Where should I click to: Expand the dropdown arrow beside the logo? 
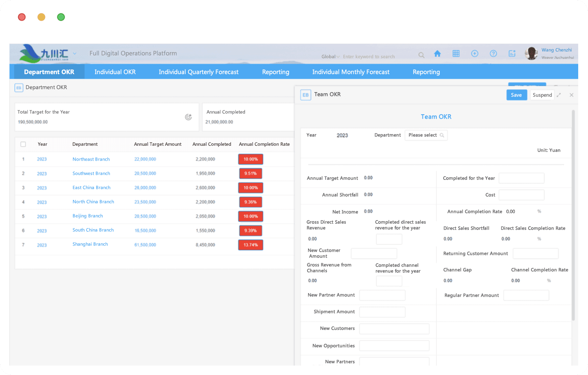(74, 53)
